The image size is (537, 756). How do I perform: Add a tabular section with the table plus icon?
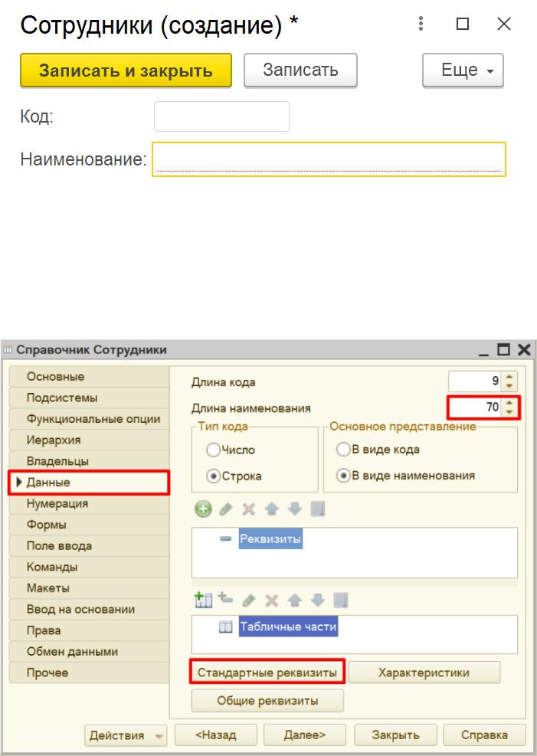pyautogui.click(x=203, y=601)
